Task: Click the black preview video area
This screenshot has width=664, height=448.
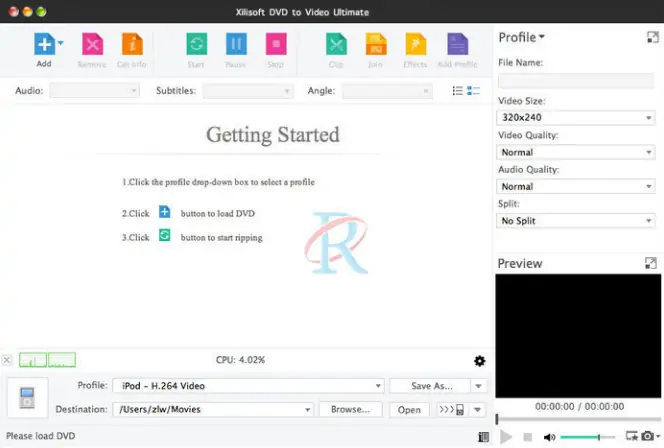Action: pos(578,336)
